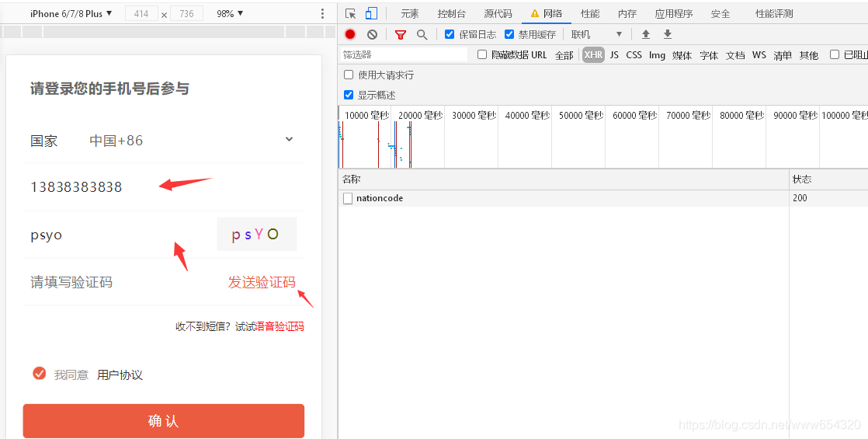Clear the network log
The height and width of the screenshot is (439, 868).
(372, 34)
